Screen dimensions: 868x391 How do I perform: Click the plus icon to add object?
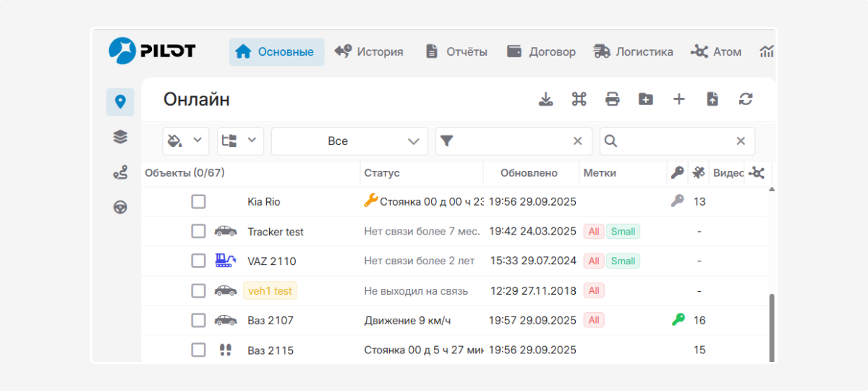click(679, 99)
